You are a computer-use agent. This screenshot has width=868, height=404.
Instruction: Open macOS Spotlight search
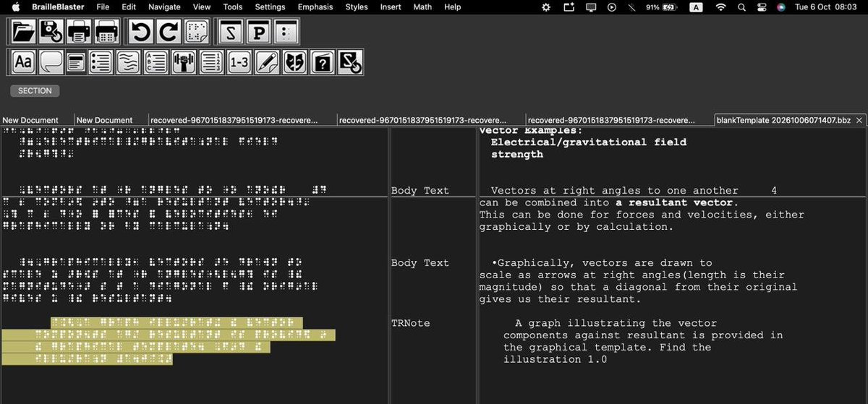pyautogui.click(x=741, y=7)
